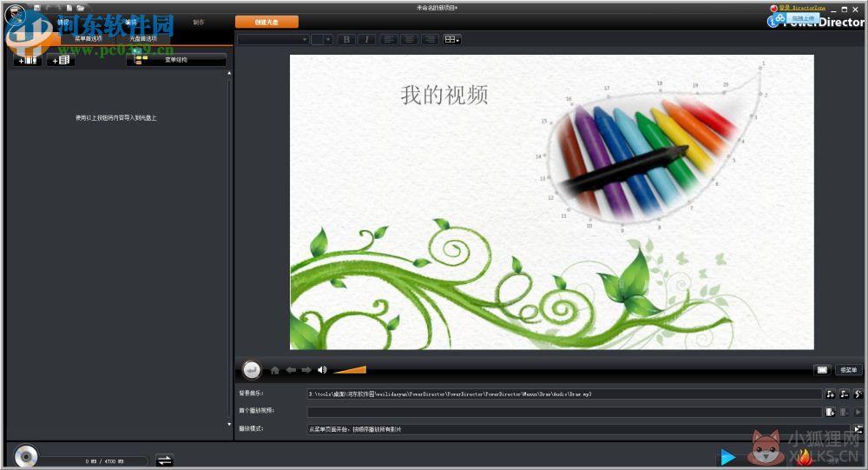Open the grid layout dropdown

pyautogui.click(x=451, y=39)
